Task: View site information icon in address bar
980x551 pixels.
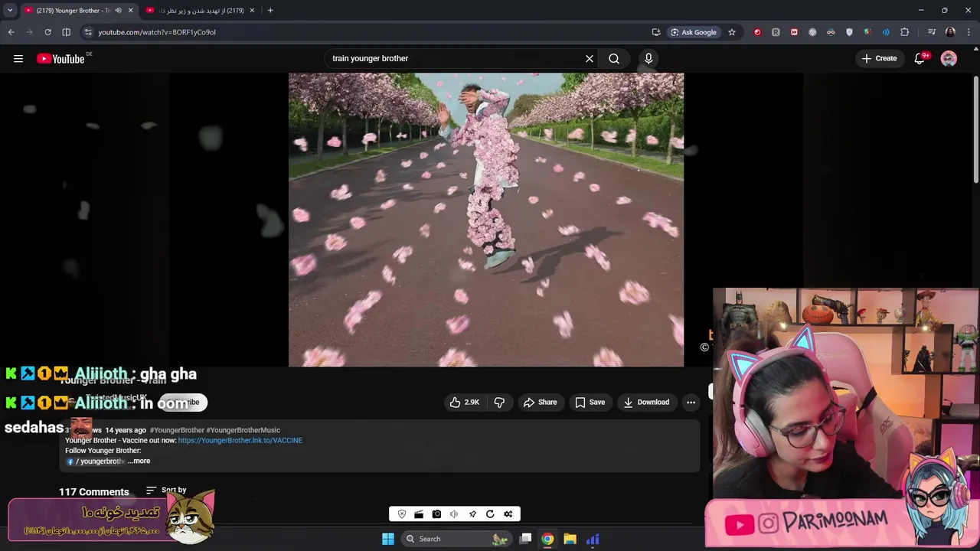Action: point(88,32)
